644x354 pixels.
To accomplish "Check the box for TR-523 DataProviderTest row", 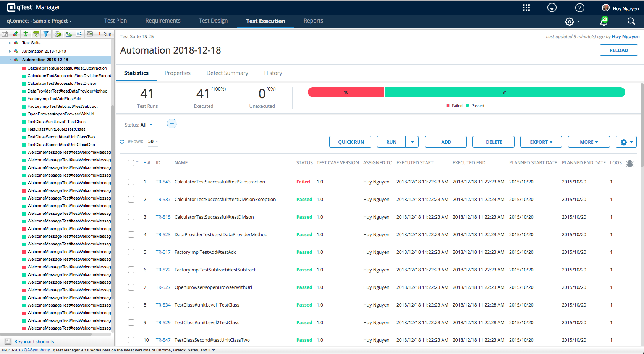I will (131, 235).
